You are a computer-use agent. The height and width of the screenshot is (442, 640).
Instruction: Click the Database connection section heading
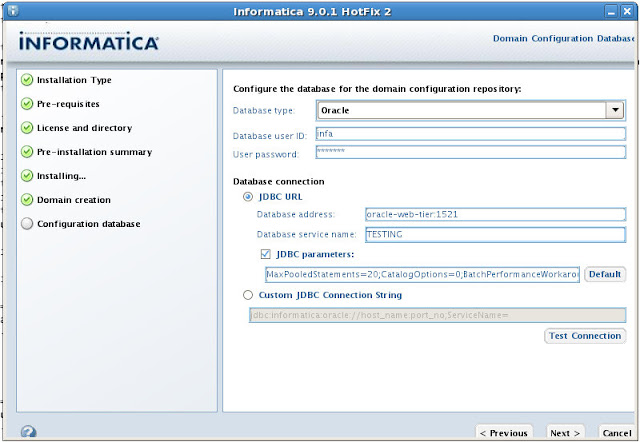coord(279,182)
